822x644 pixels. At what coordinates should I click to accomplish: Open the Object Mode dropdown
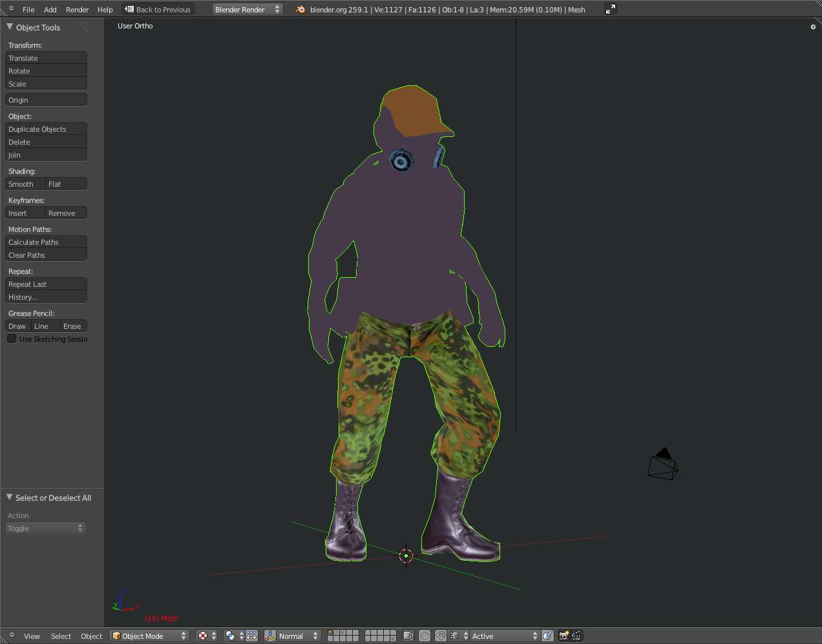point(149,636)
